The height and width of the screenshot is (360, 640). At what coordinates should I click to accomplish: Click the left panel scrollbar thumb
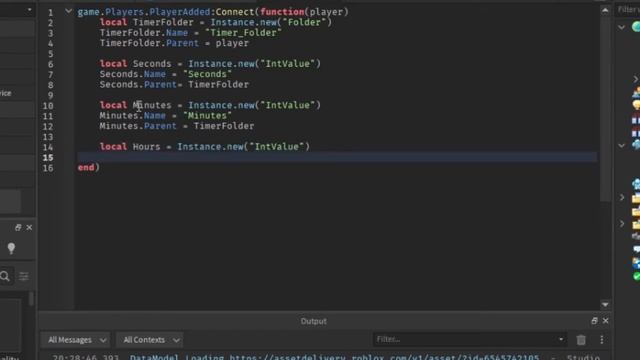click(x=31, y=299)
